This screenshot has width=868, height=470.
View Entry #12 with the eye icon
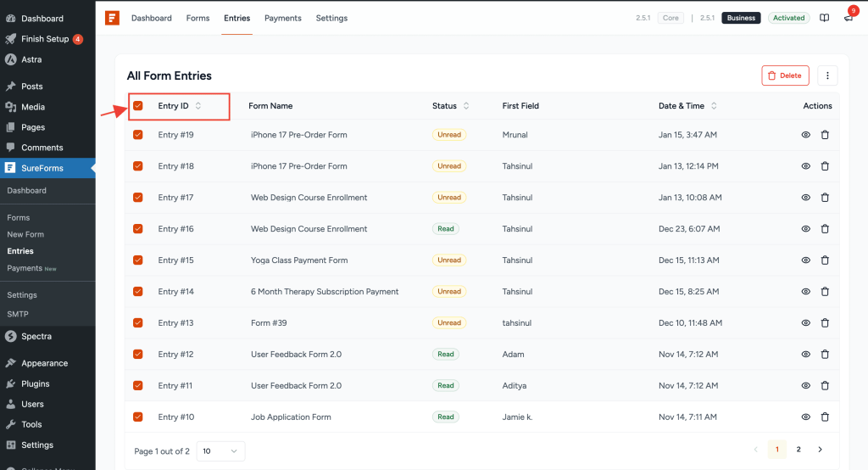pos(806,354)
